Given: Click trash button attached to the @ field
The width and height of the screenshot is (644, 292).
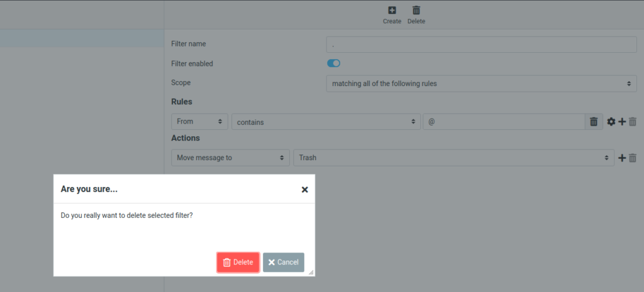Looking at the screenshot, I should pyautogui.click(x=593, y=122).
